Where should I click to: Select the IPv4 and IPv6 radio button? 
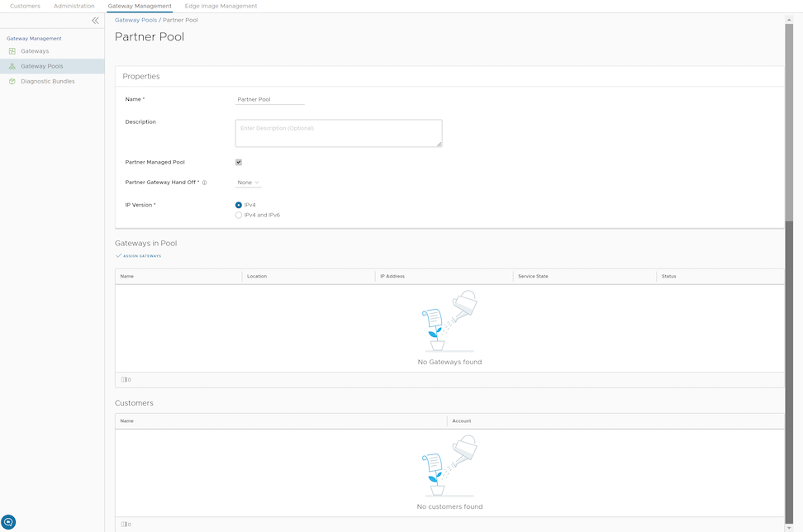[239, 214]
